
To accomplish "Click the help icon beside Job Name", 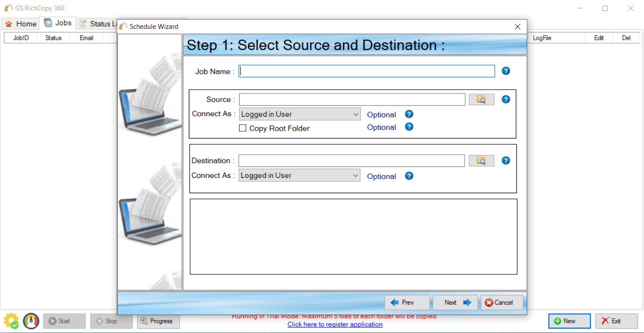I will (x=506, y=71).
